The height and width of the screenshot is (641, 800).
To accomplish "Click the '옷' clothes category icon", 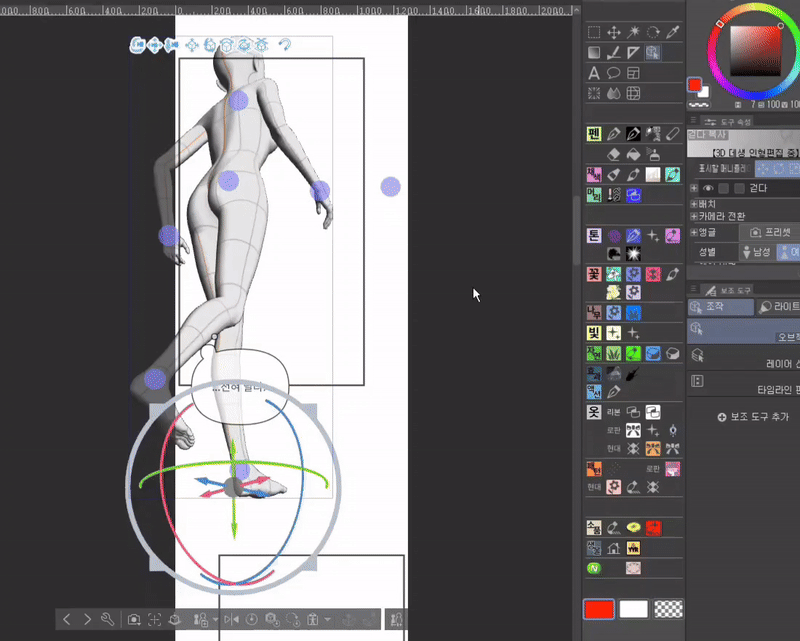I will tap(594, 412).
